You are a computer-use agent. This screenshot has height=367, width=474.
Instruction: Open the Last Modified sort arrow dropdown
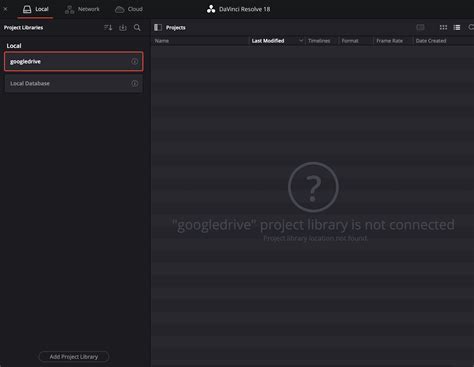click(x=301, y=41)
